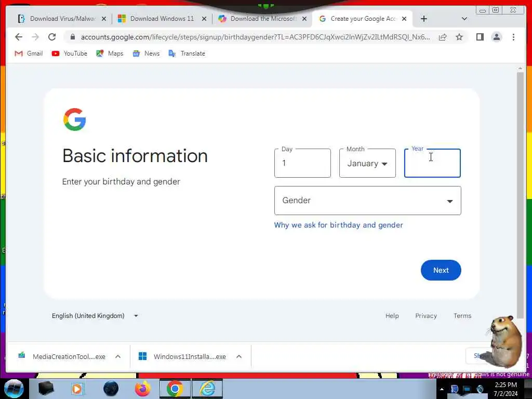532x399 pixels.
Task: Open the Chrome profile avatar menu
Action: 496,37
